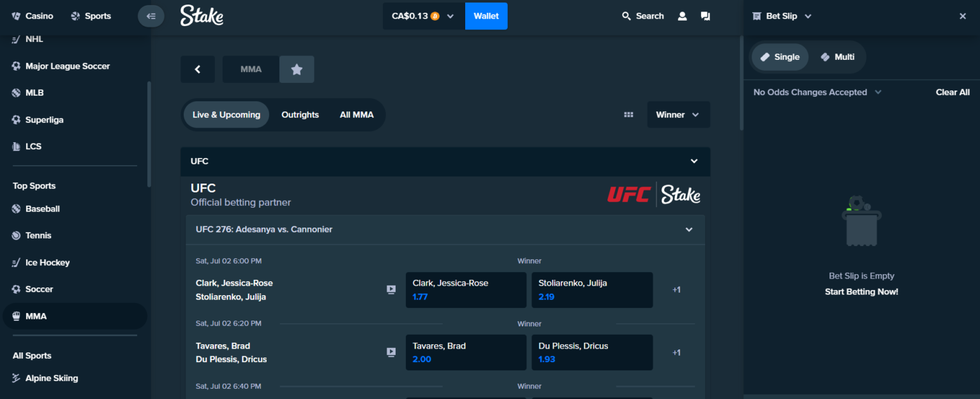980x399 pixels.
Task: Open the CA$0.13 currency dropdown
Action: [x=423, y=16]
